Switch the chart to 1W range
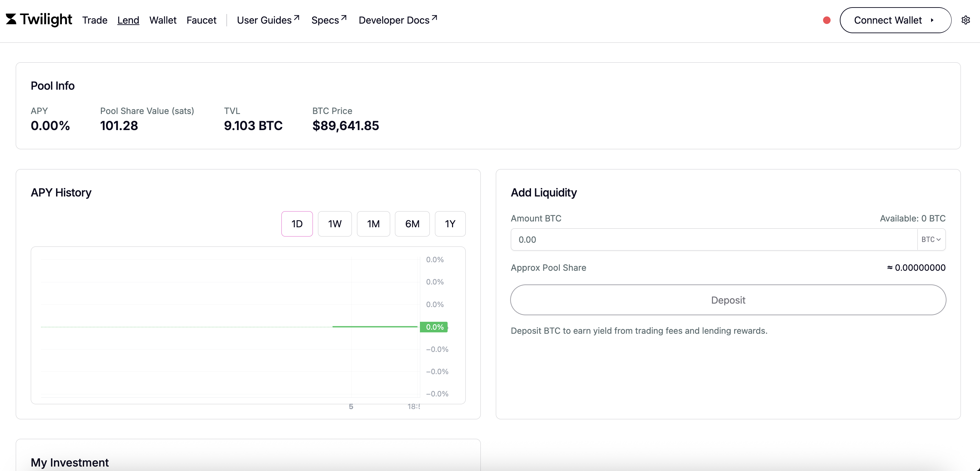Viewport: 980px width, 471px height. tap(334, 224)
